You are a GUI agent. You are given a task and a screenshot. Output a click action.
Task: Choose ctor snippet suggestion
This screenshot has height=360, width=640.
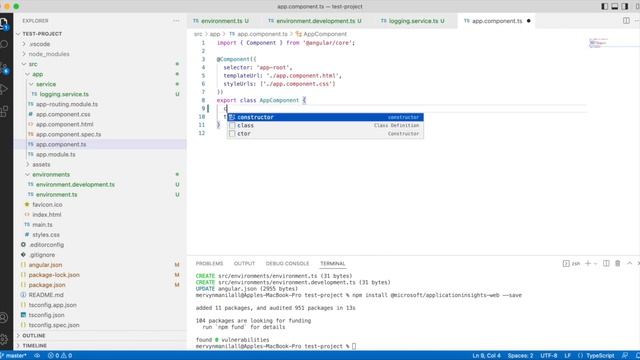coord(325,133)
